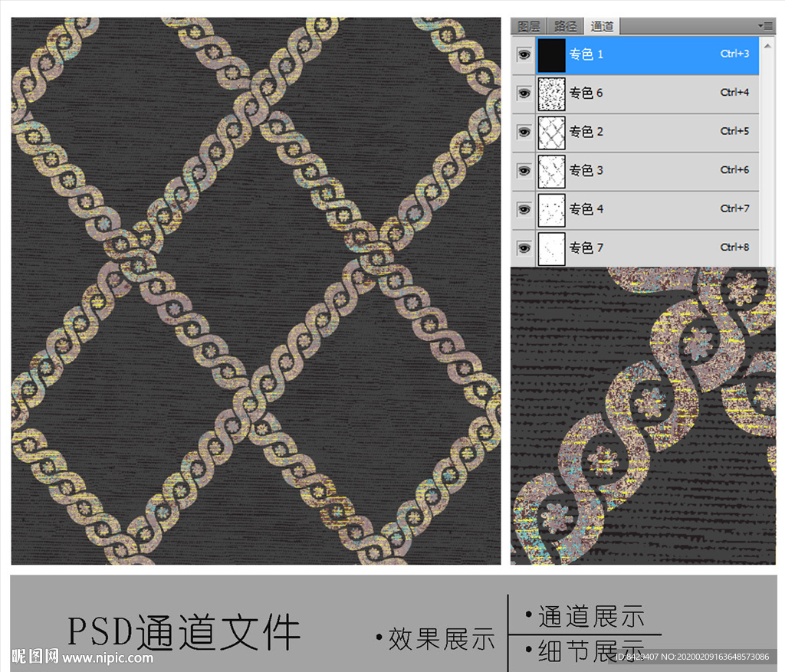Click the Ctrl+8 shortcut label
The image size is (785, 672).
click(734, 247)
